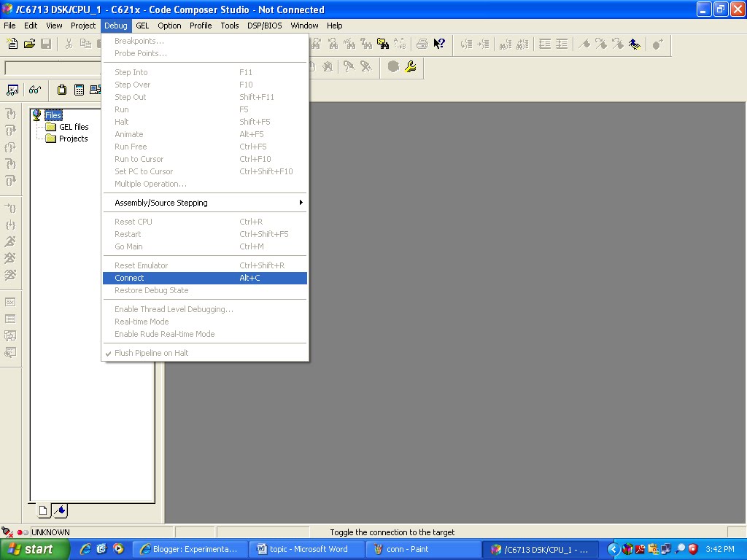Image resolution: width=747 pixels, height=560 pixels.
Task: Expand Assembly/Source Stepping submenu
Action: [x=205, y=203]
